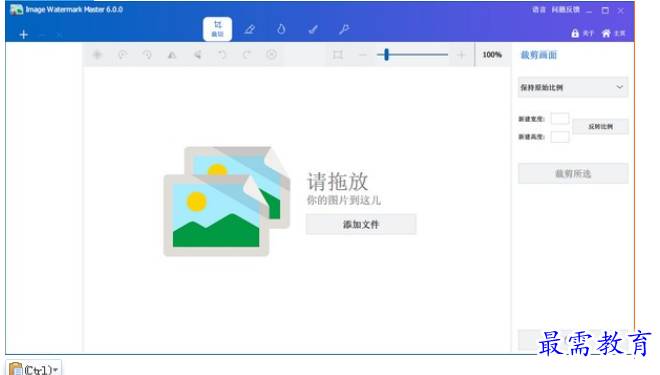Select the water drop watermark tool
Viewport: 660px width, 375px height.
(281, 29)
